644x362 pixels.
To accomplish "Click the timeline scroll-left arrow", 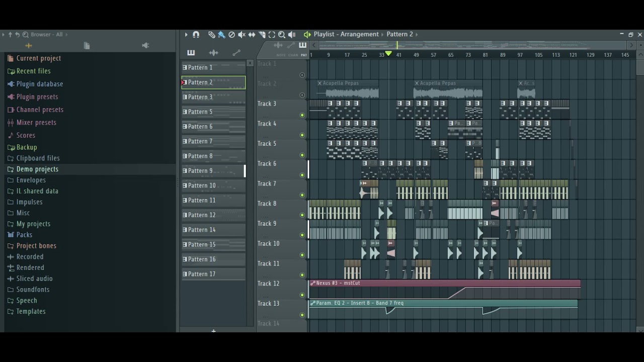I will (314, 45).
